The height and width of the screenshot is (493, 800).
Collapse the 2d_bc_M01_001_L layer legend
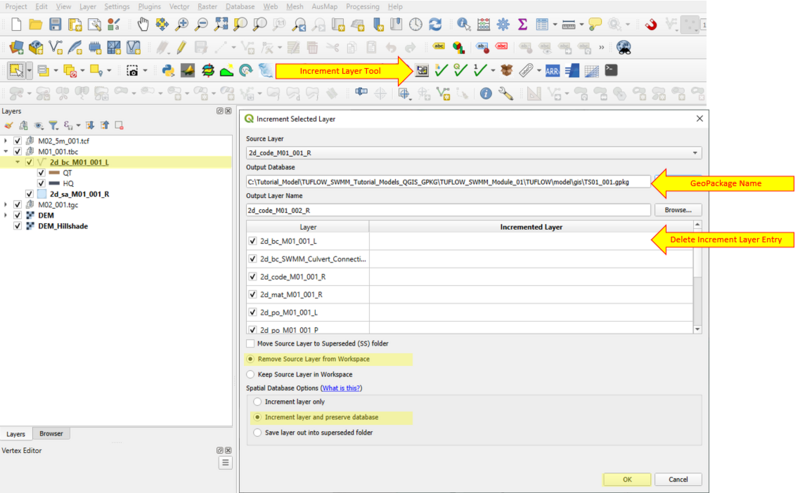point(17,162)
